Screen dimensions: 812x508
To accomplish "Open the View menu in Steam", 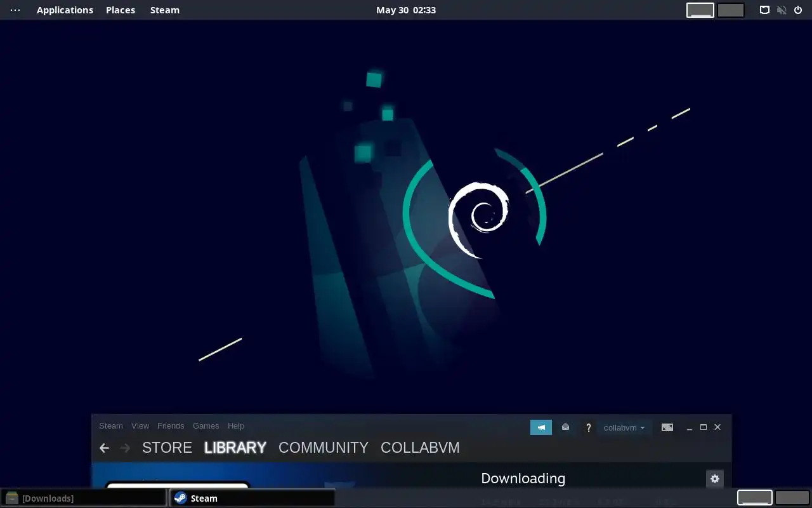I will (140, 426).
